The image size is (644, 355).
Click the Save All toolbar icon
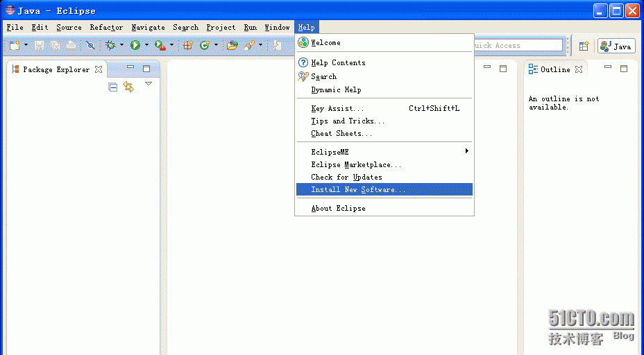click(55, 45)
